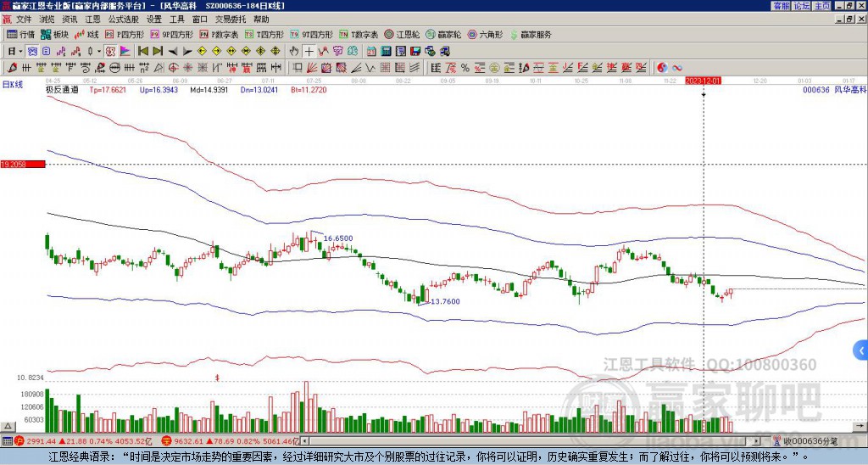Viewport: 868px width, 465px height.
Task: Open the 浏览 menu
Action: [47, 20]
